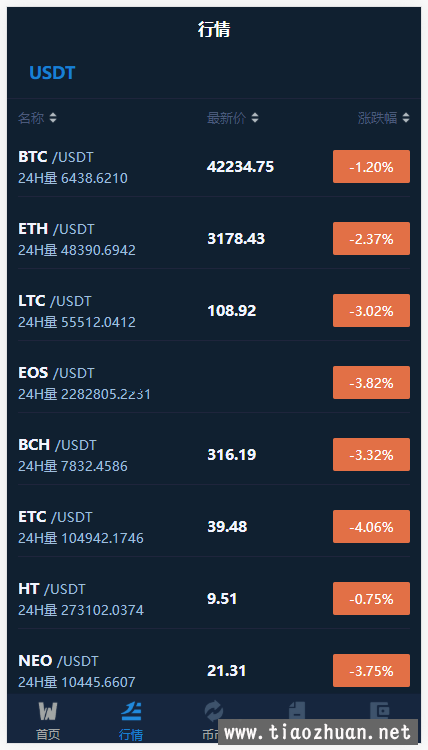428x750 pixels.
Task: Select the BCH/USDT market row
Action: click(214, 454)
